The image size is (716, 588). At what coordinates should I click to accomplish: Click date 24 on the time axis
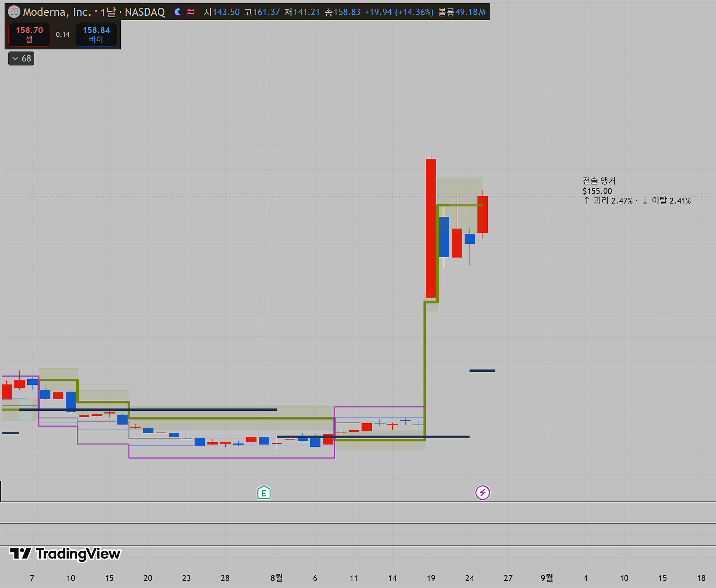470,578
